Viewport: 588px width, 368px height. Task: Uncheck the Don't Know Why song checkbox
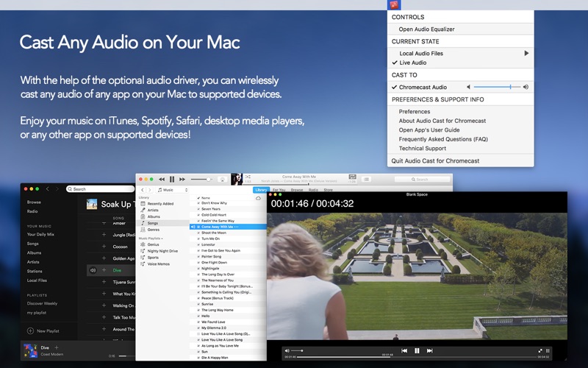point(198,203)
